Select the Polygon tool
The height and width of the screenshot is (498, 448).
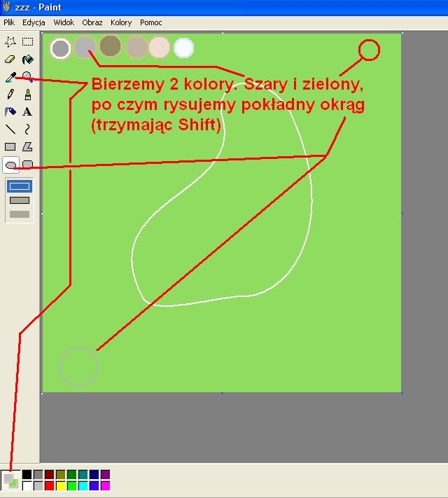click(x=27, y=146)
